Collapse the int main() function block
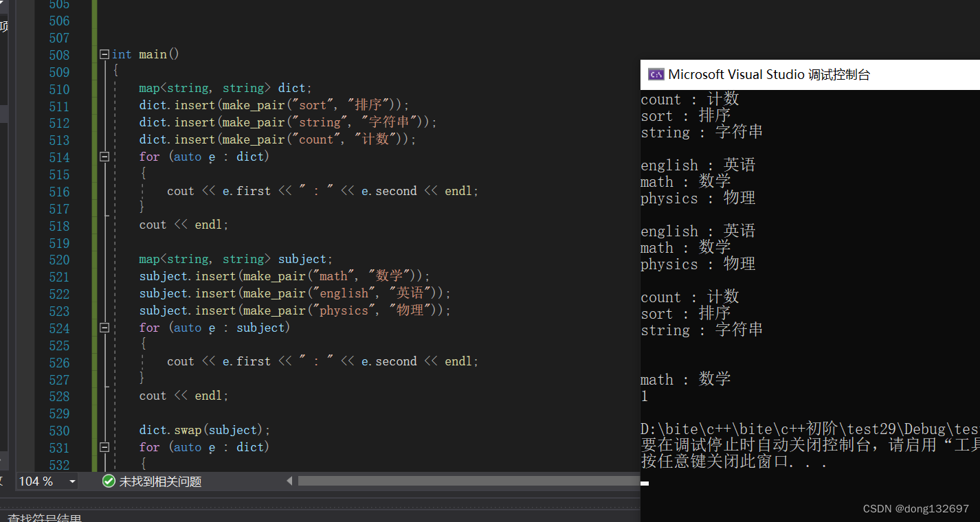Screen dimensions: 980x522 (x=104, y=54)
